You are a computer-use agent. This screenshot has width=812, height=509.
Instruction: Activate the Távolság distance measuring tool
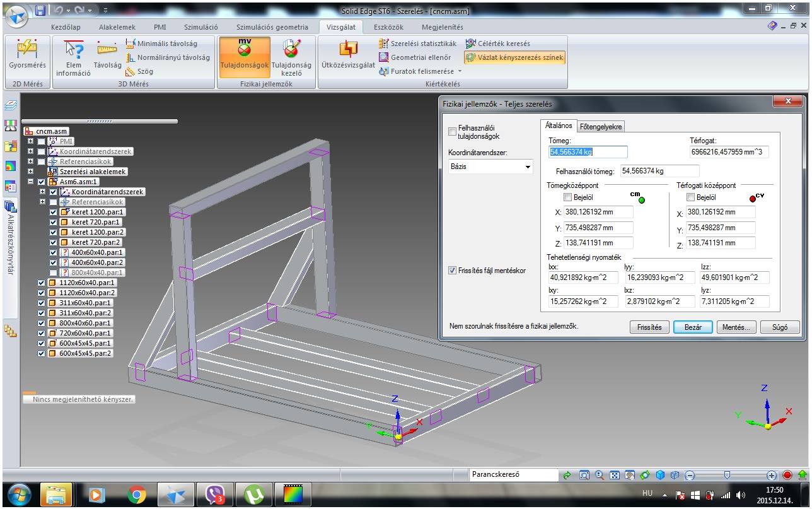coord(107,56)
